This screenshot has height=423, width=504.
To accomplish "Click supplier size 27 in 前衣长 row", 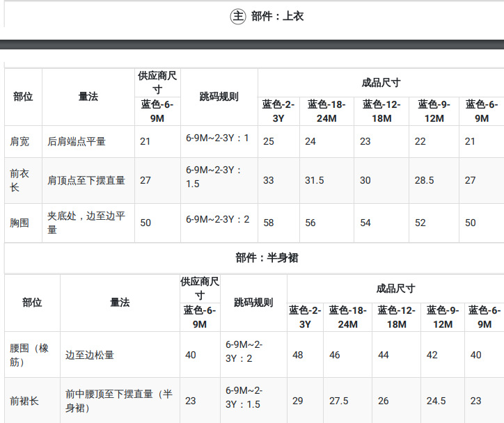I will (x=145, y=180).
